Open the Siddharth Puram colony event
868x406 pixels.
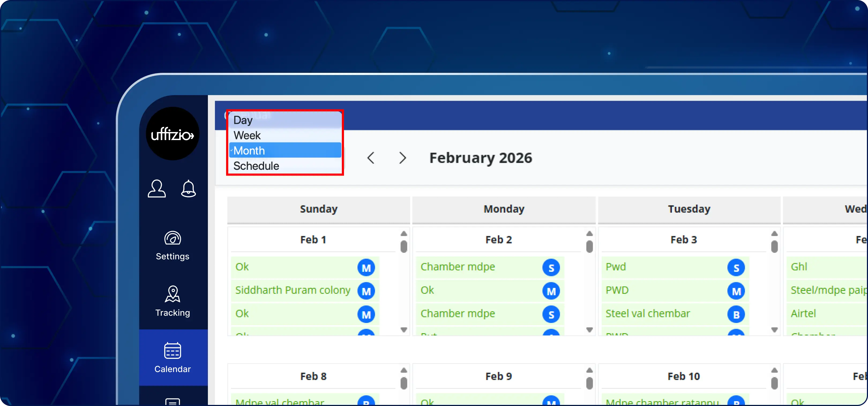(x=293, y=290)
